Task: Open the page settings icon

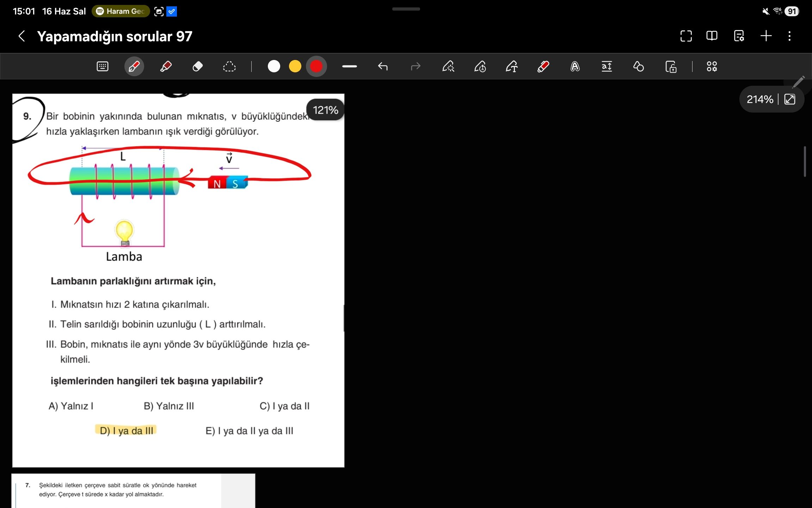Action: coord(739,36)
